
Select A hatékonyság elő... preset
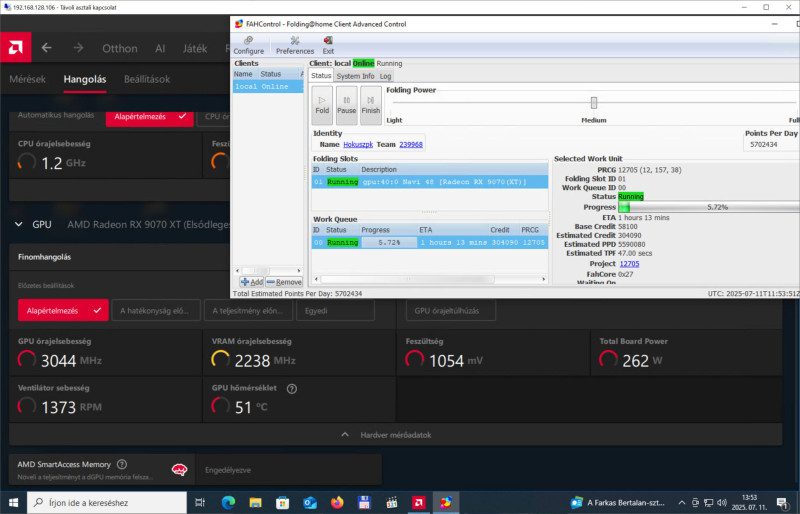pos(156,310)
